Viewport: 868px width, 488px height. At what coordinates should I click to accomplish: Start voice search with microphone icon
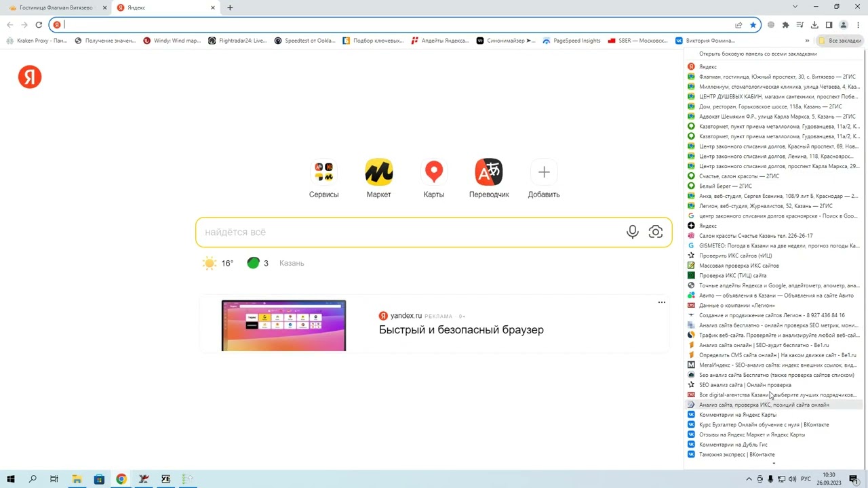(633, 232)
